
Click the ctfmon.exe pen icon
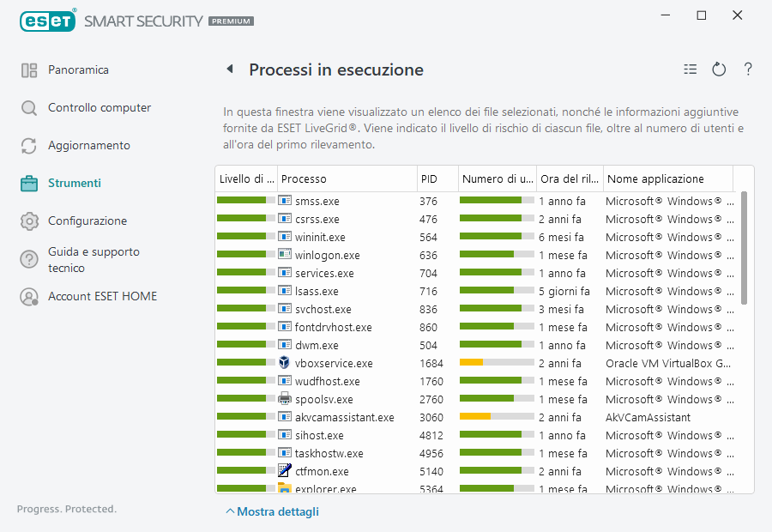285,470
